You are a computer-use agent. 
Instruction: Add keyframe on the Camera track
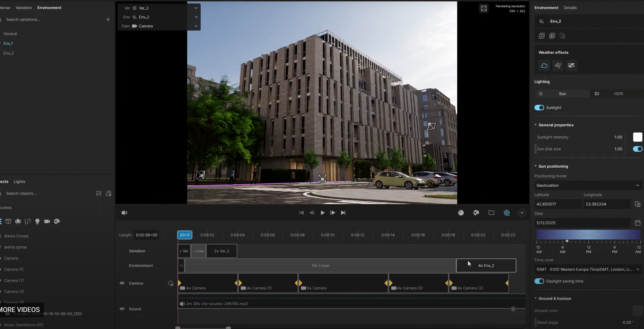click(x=171, y=284)
